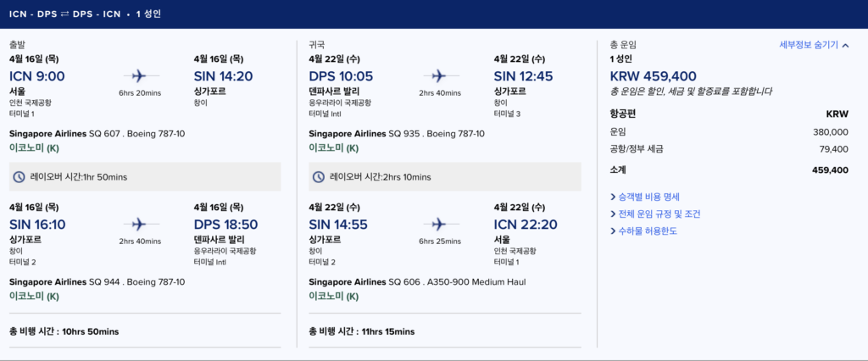868x361 pixels.
Task: Click the 공항/정부 세금 row
Action: tap(729, 149)
